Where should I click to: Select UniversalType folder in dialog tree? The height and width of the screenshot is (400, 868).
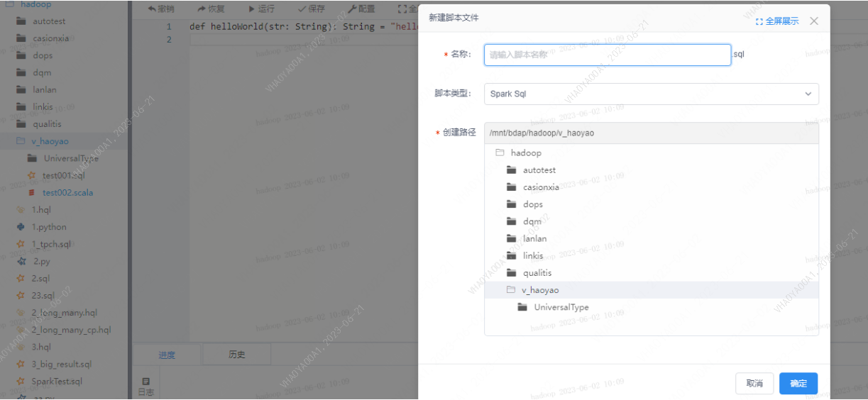[x=561, y=307]
